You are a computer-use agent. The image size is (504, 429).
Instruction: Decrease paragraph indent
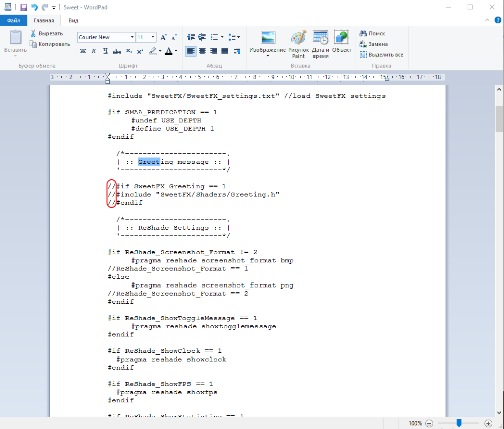191,37
